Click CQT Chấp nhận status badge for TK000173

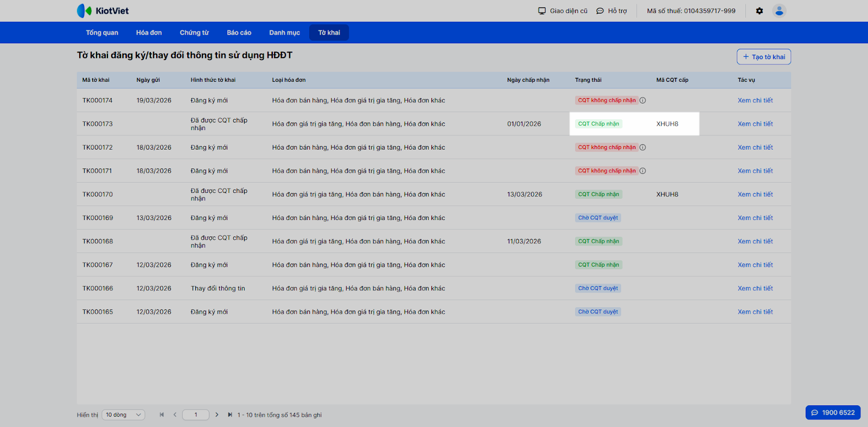(598, 124)
